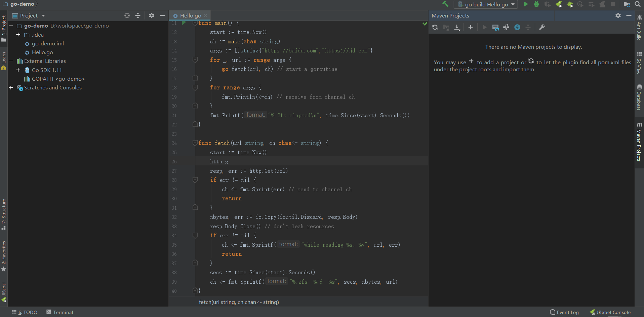Run go build Hello.go with green play
The height and width of the screenshot is (317, 644).
point(526,4)
